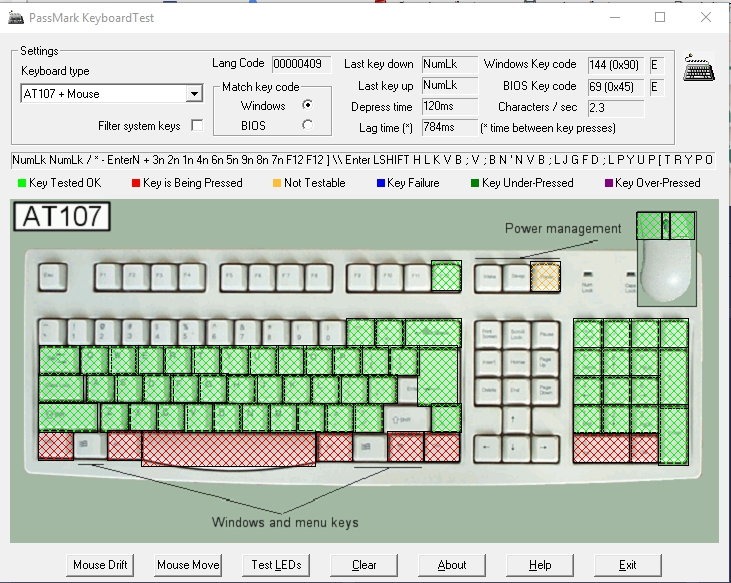Click the left Windows logo key
The width and height of the screenshot is (731, 583).
click(90, 446)
